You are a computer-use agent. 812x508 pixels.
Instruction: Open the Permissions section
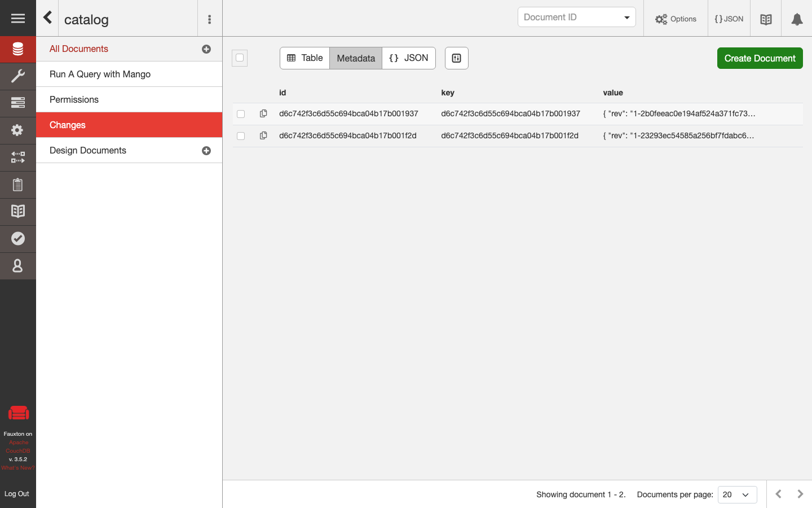click(129, 99)
